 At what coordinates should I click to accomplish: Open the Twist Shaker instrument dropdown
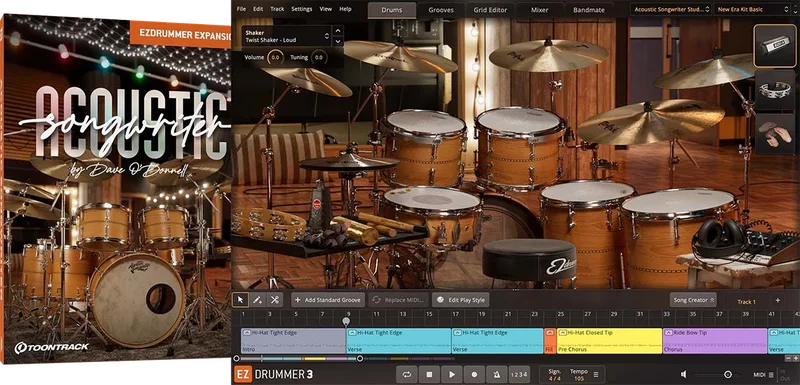coord(286,36)
